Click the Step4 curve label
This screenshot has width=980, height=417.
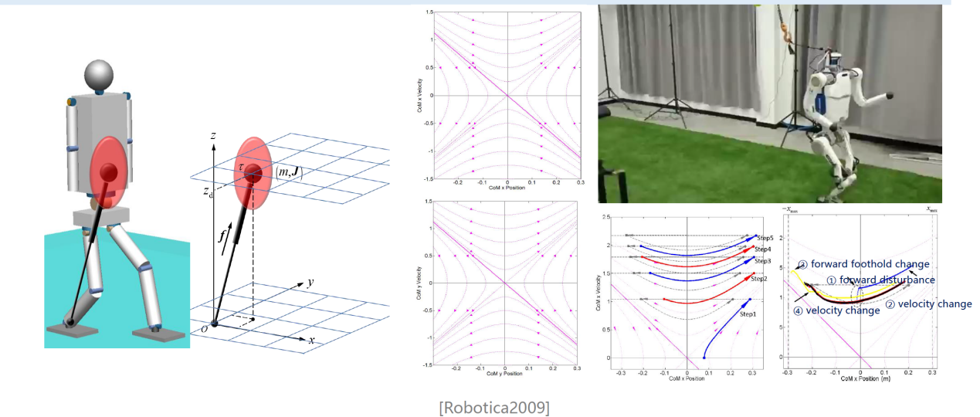pyautogui.click(x=763, y=249)
